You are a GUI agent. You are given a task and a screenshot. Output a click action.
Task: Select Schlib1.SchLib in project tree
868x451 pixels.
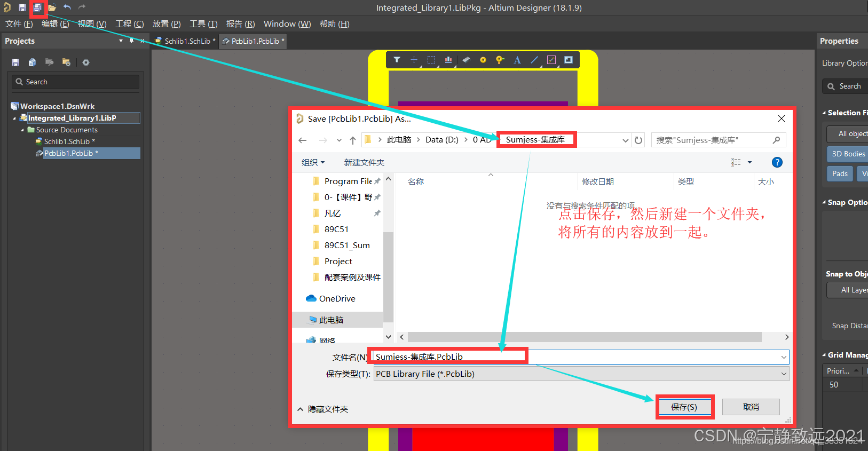(69, 141)
